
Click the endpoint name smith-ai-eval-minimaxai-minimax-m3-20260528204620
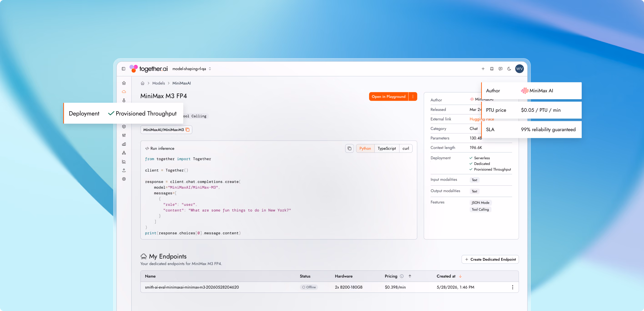192,287
